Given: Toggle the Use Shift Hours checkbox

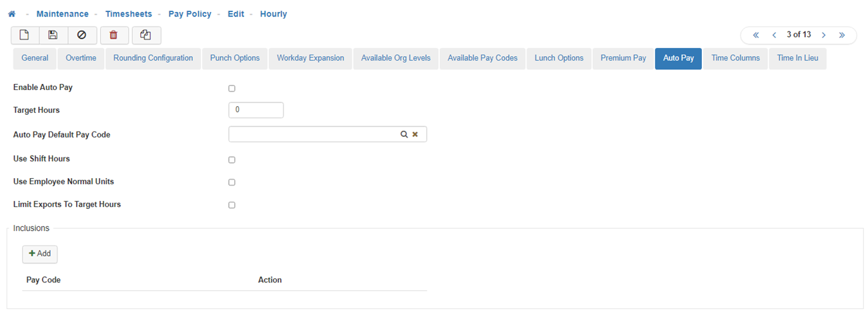Looking at the screenshot, I should (x=232, y=160).
